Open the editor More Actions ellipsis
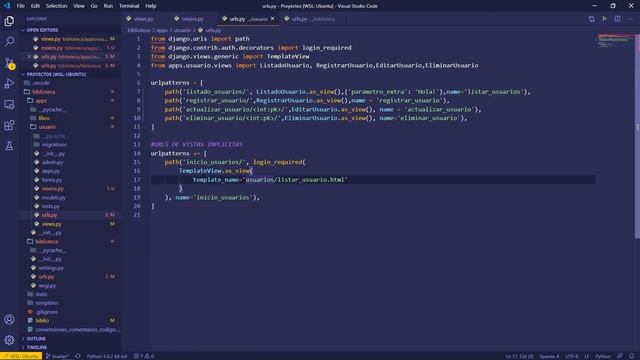Image resolution: width=640 pixels, height=360 pixels. click(x=630, y=19)
